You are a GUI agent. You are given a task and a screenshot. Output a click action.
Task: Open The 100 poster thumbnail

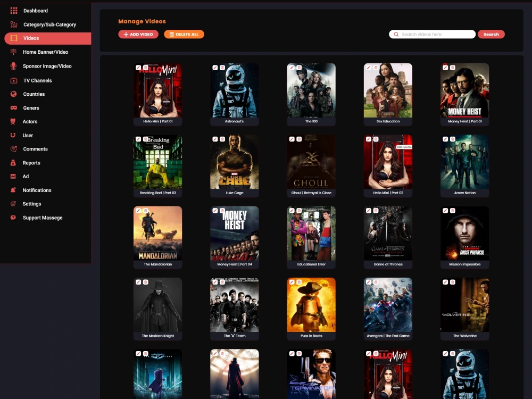pyautogui.click(x=311, y=90)
